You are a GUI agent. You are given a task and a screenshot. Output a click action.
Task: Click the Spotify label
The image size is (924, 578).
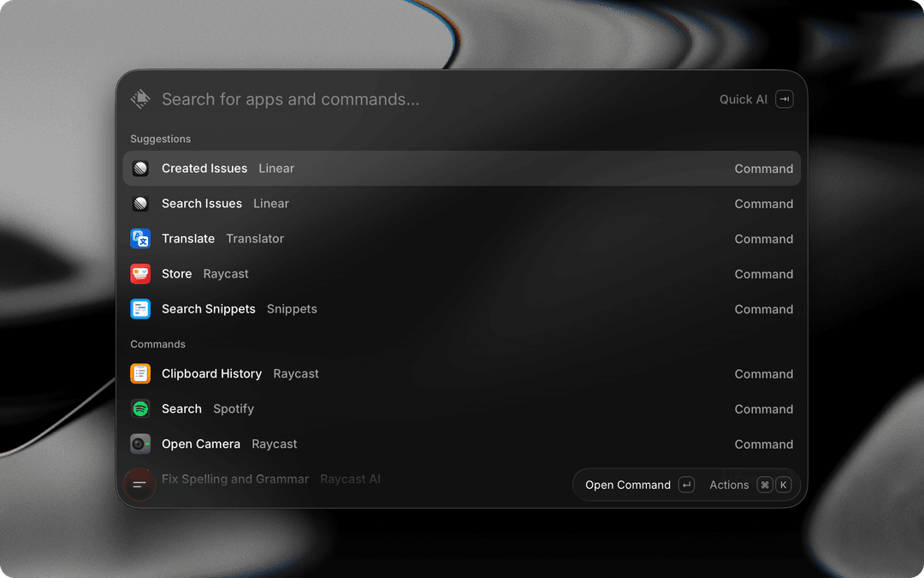[234, 409]
